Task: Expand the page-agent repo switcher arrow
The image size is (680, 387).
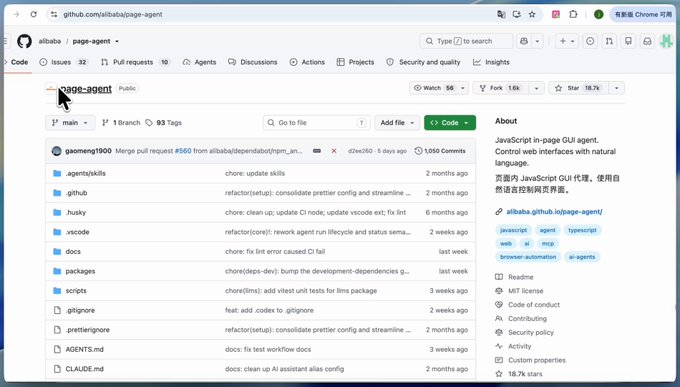Action: pos(117,41)
